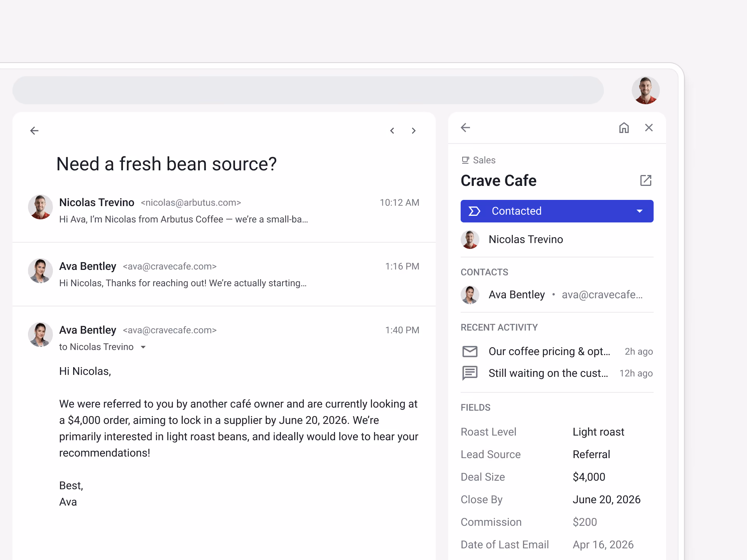This screenshot has height=560, width=747.
Task: Close the Crave Cafe side panel
Action: coord(649,128)
